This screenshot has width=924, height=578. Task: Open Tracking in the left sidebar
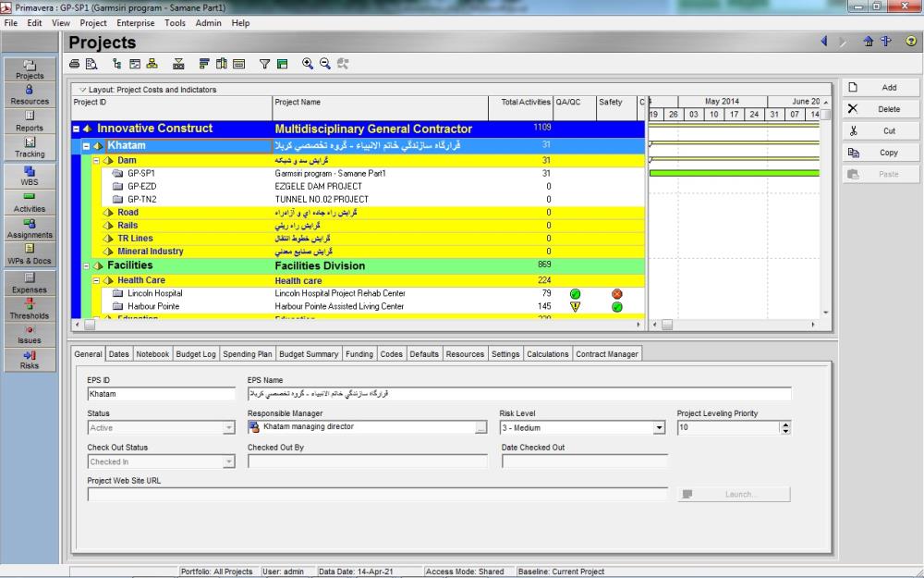(30, 147)
